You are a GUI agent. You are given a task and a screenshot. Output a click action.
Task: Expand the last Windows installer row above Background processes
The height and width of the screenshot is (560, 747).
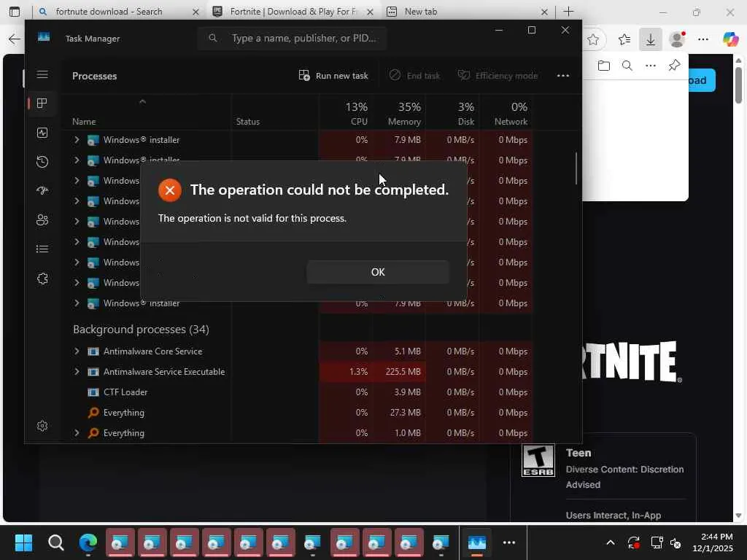[77, 303]
